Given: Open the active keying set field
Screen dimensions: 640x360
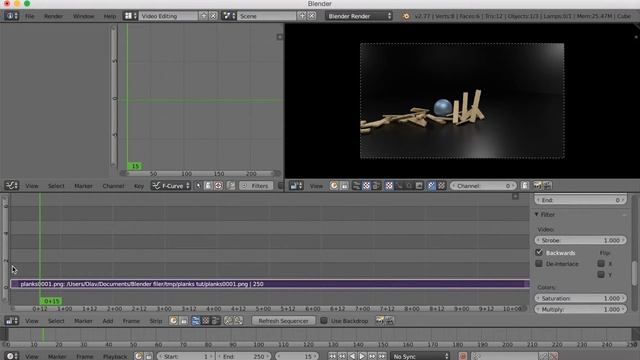Looking at the screenshot, I should click(x=505, y=356).
